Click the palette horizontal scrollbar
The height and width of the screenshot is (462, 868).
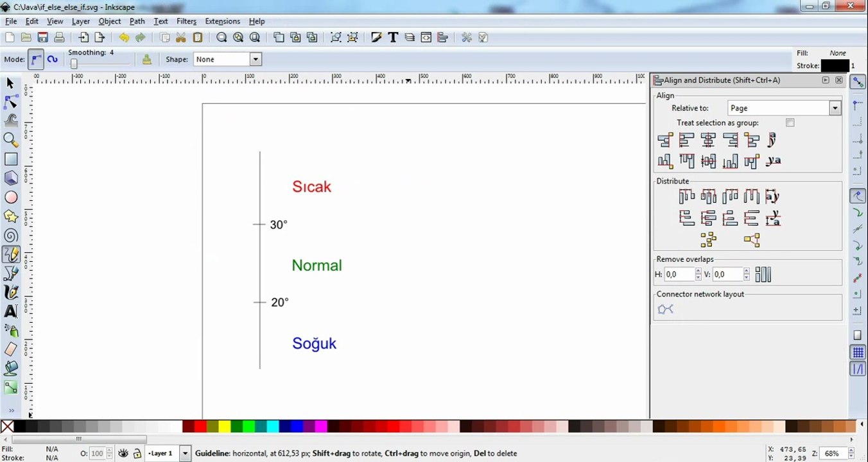pyautogui.click(x=79, y=440)
